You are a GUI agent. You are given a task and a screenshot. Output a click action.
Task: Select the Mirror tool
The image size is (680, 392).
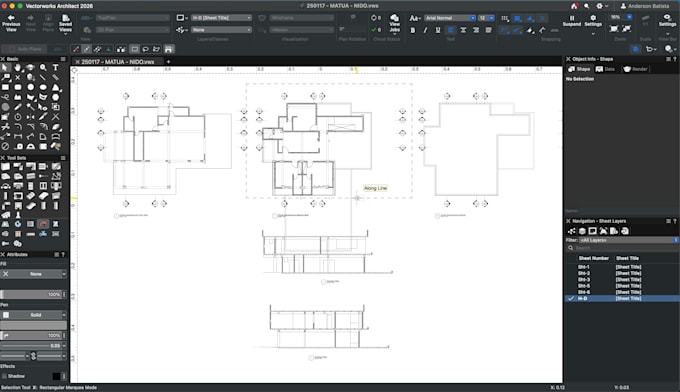pos(30,117)
